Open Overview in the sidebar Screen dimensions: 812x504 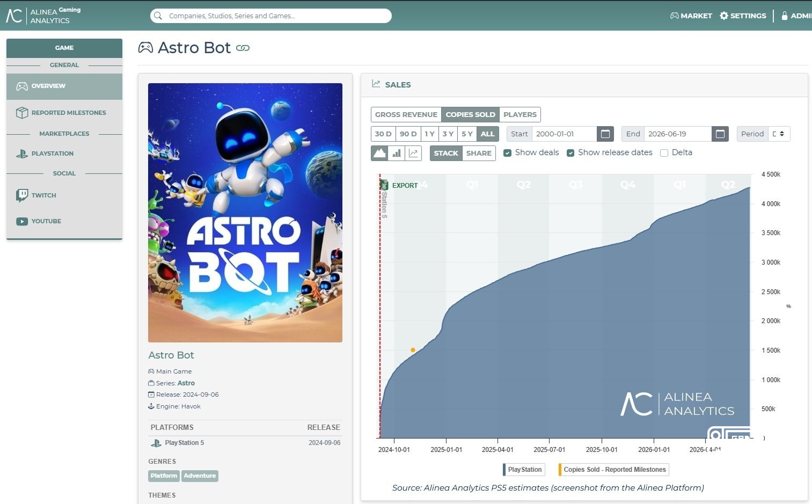(x=64, y=86)
